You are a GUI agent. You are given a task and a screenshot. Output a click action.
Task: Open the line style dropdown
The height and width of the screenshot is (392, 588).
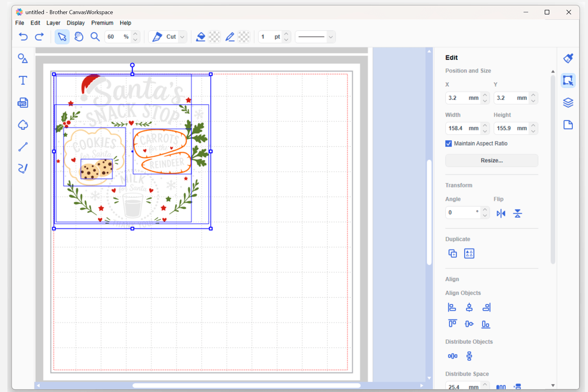331,37
